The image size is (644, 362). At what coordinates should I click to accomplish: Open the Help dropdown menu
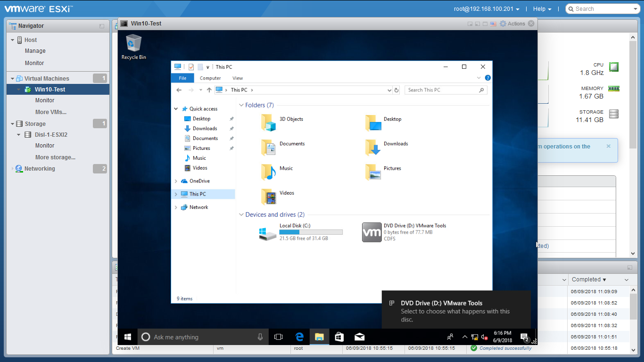[x=542, y=9]
